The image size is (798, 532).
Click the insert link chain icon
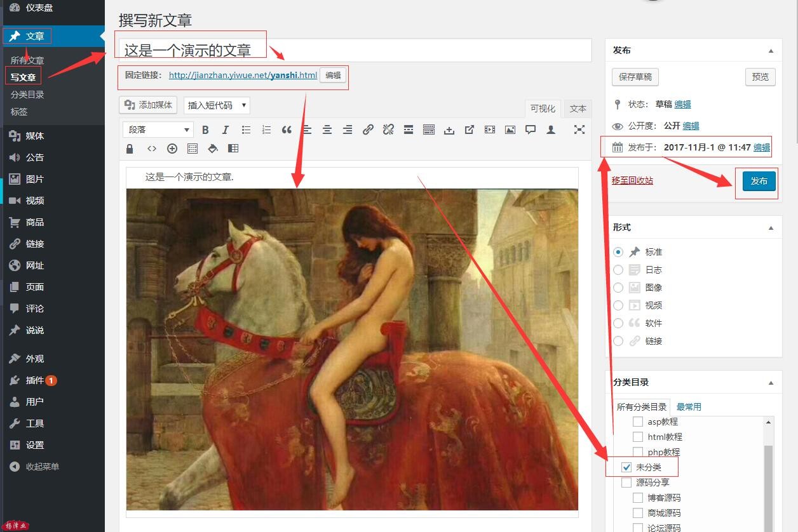point(368,130)
